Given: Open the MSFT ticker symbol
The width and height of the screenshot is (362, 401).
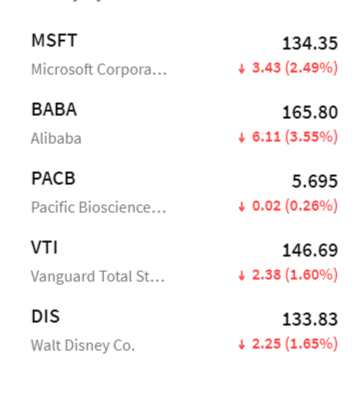Looking at the screenshot, I should tap(54, 41).
